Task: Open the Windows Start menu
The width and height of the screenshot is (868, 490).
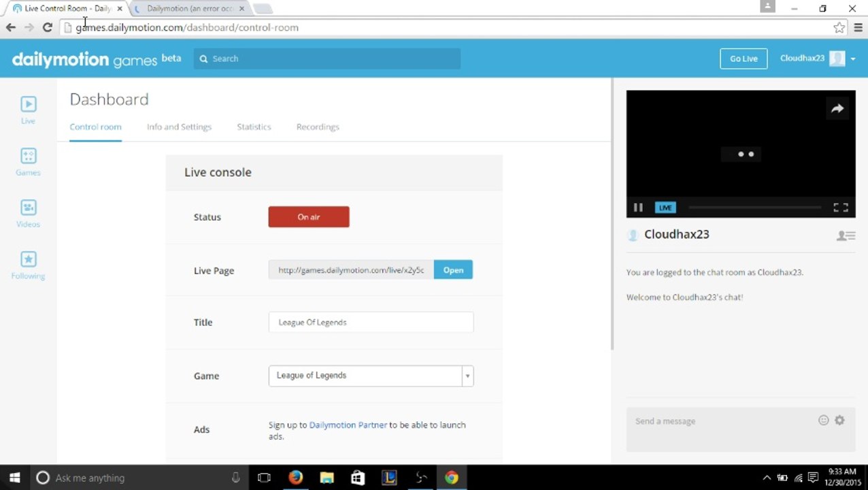Action: coord(14,478)
